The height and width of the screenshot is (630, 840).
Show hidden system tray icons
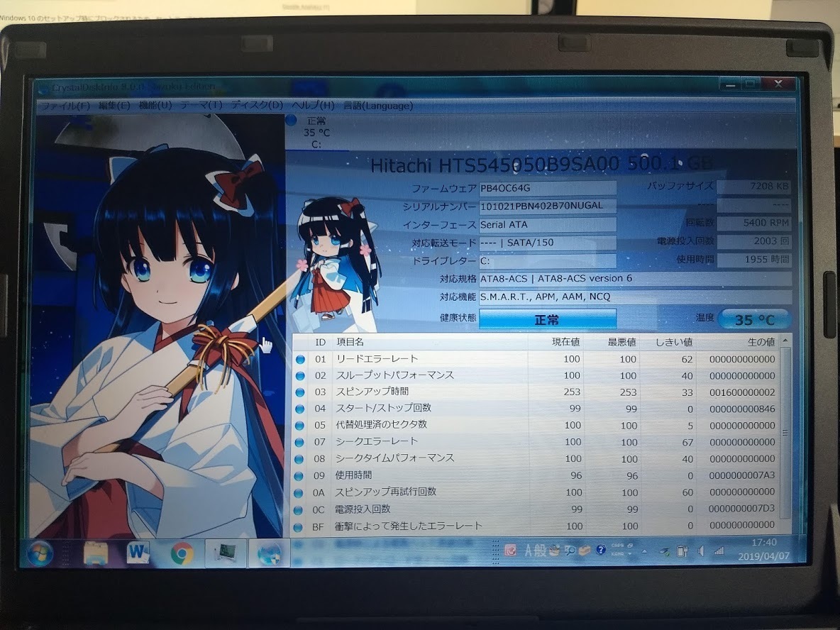click(644, 551)
